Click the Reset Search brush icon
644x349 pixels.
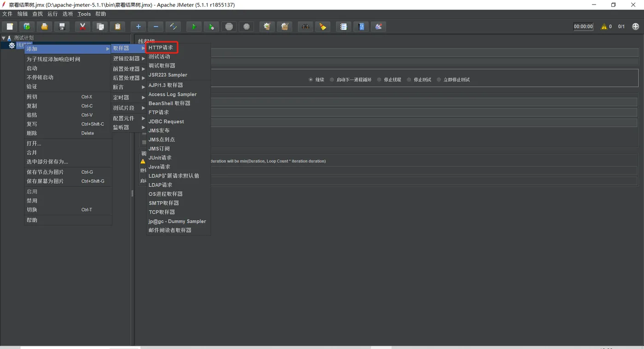[322, 27]
